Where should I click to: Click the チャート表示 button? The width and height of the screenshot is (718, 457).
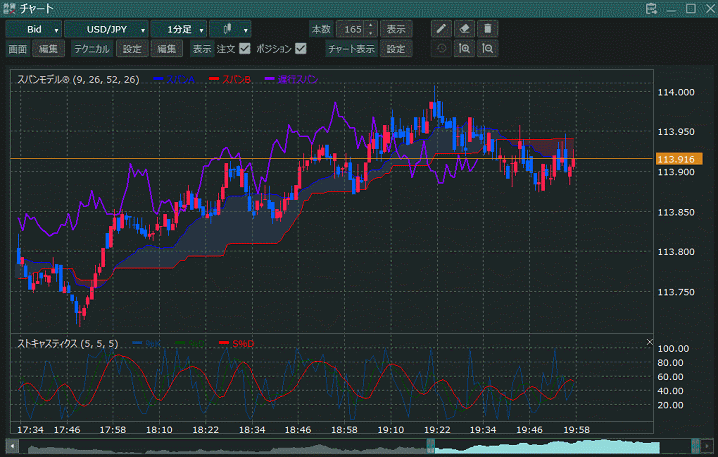point(352,48)
